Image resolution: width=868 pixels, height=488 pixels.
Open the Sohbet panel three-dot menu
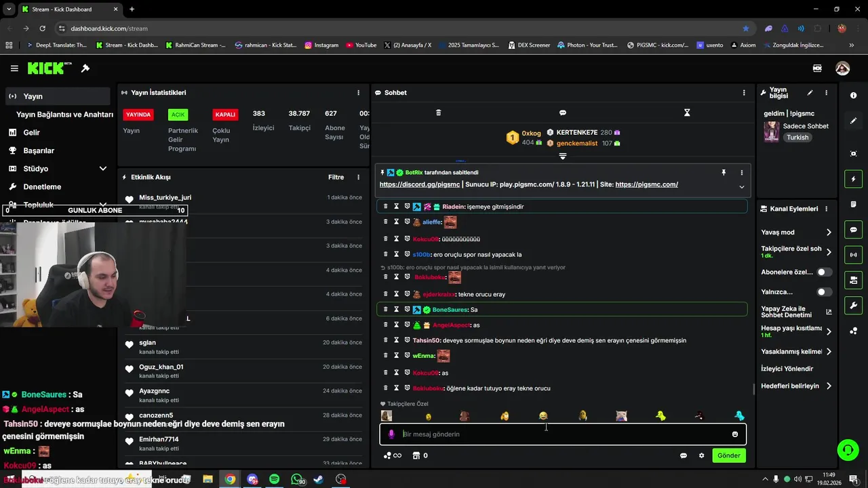(x=744, y=93)
